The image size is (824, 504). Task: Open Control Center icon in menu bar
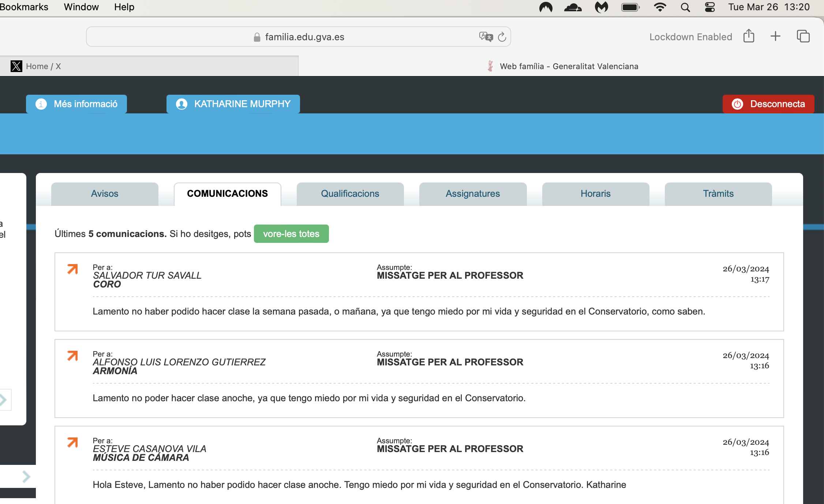pos(710,7)
